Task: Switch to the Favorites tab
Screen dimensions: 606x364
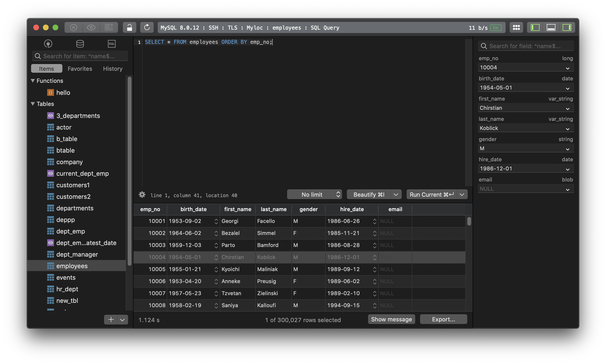Action: (80, 69)
